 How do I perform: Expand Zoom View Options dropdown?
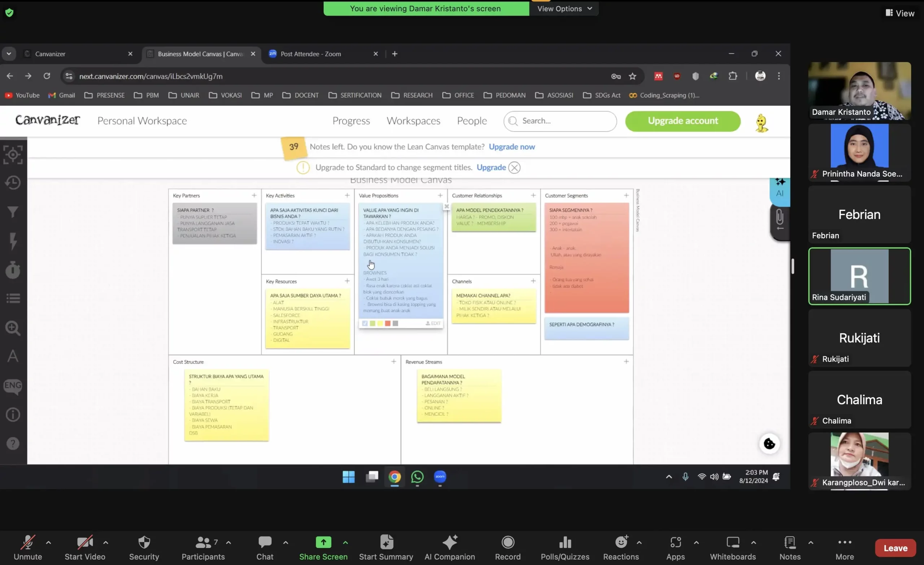tap(565, 9)
